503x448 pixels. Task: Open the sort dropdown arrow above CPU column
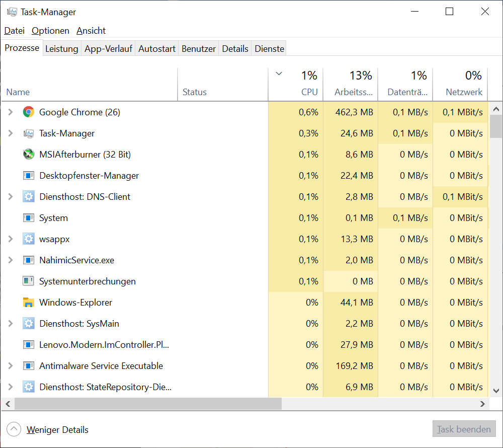(x=279, y=73)
